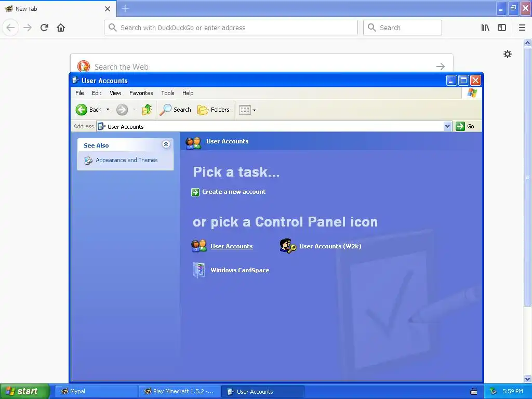Click browser scrollbar up arrow
Image resolution: width=532 pixels, height=399 pixels.
pyautogui.click(x=527, y=43)
